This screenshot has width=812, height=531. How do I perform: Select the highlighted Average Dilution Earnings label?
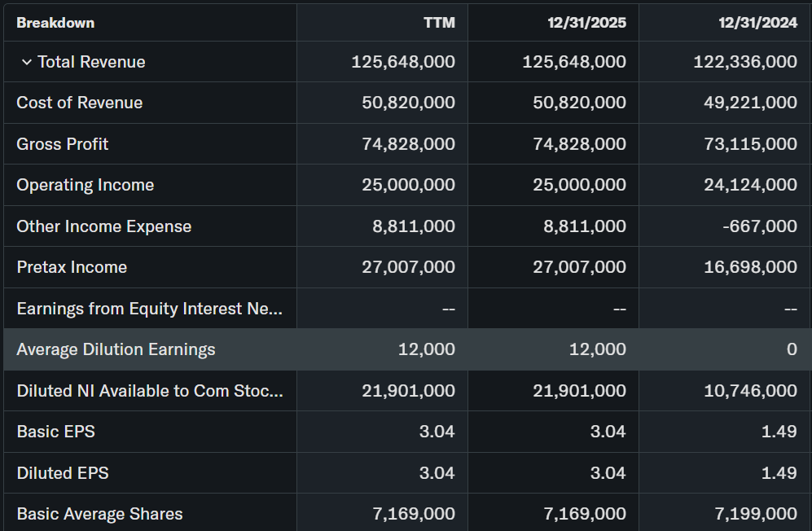(116, 349)
